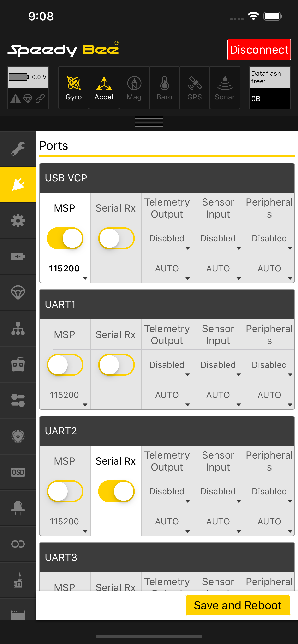Click the red Disconnect button
The height and width of the screenshot is (644, 298).
[259, 50]
